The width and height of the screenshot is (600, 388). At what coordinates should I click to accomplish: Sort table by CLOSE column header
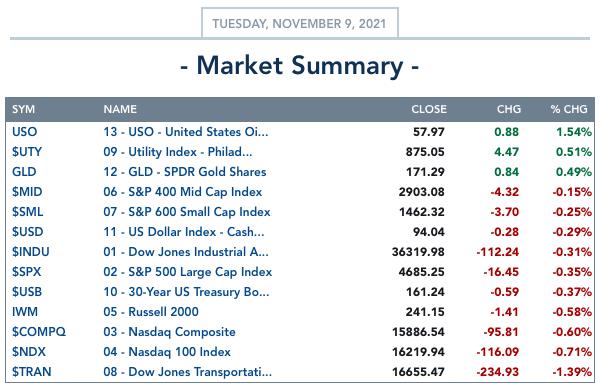(429, 109)
